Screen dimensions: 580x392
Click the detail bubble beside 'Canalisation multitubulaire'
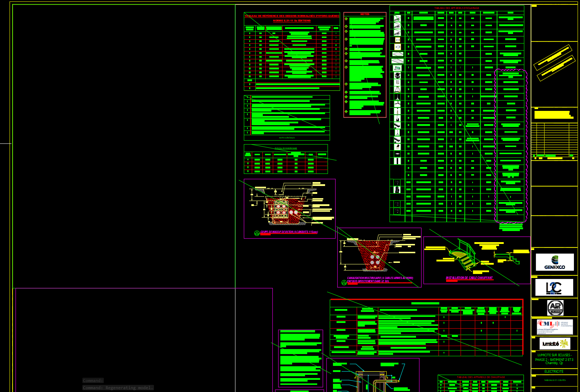point(344,283)
